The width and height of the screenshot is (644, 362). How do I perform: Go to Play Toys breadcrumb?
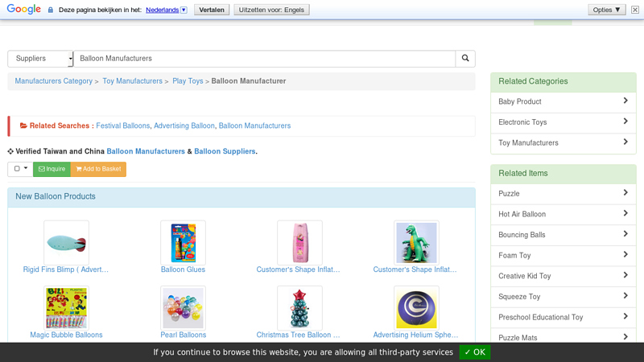(x=188, y=81)
